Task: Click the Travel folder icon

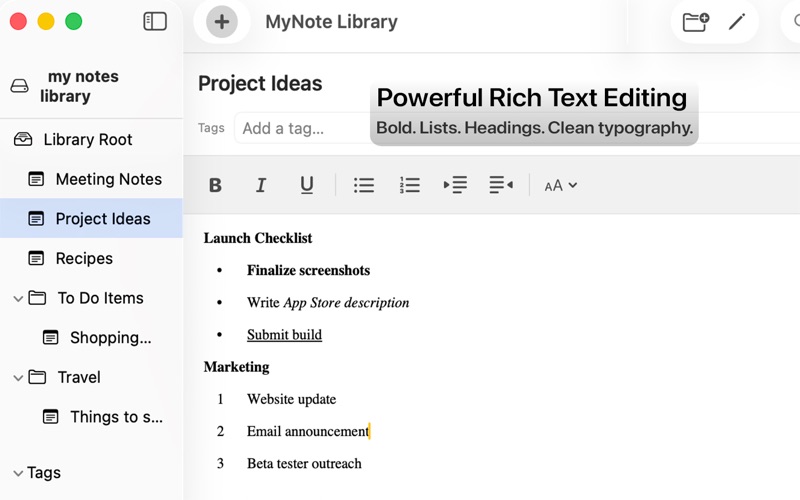Action: pos(37,377)
